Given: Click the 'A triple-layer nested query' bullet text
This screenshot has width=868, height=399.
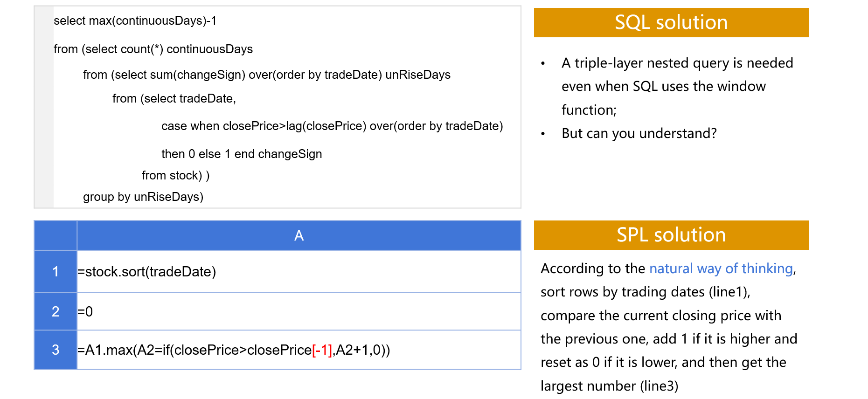Looking at the screenshot, I should pyautogui.click(x=677, y=63).
